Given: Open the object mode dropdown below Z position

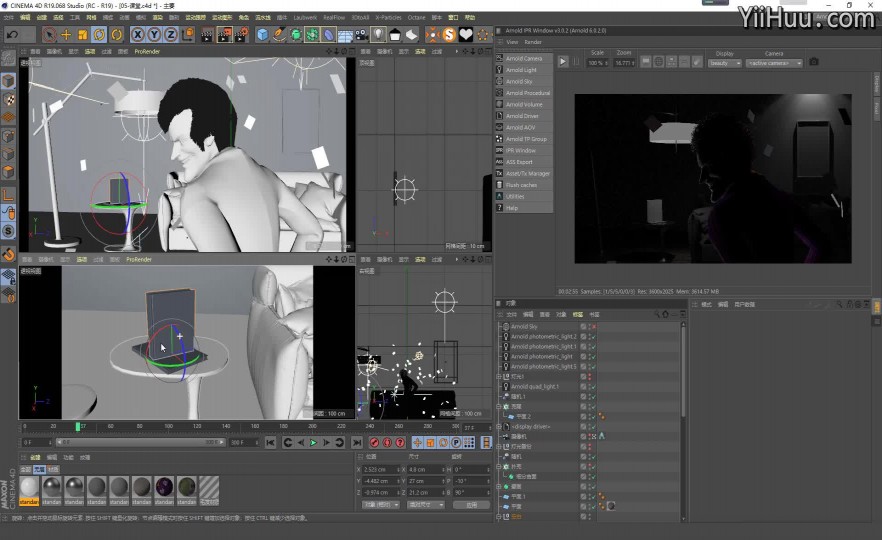Looking at the screenshot, I should pos(380,505).
